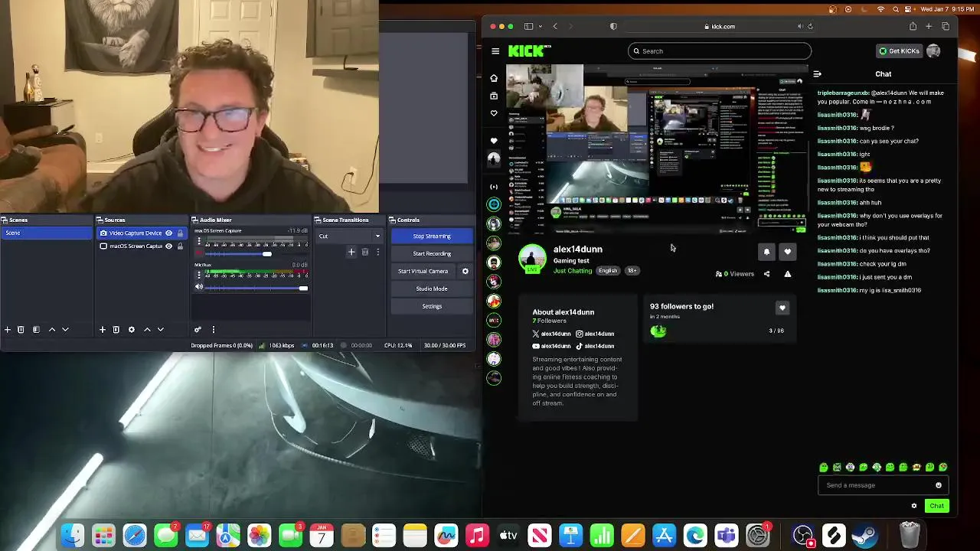The height and width of the screenshot is (551, 980).
Task: Send message with green Chat button
Action: click(936, 506)
